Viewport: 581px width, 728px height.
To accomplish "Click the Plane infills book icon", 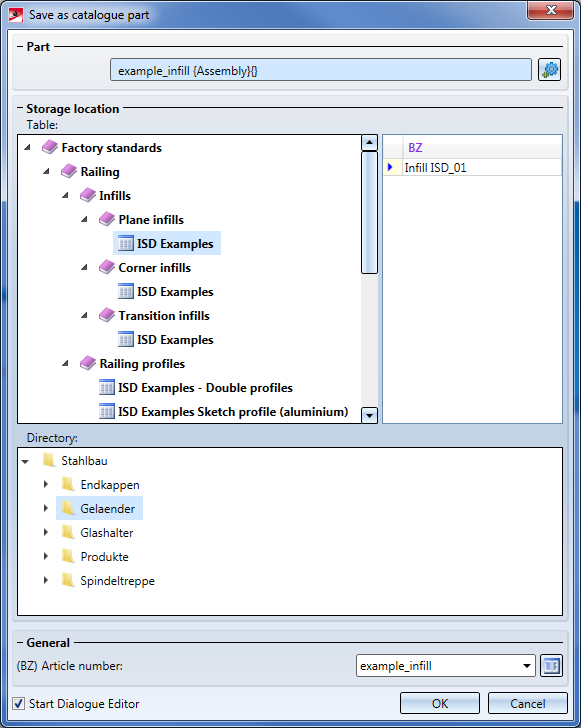I will [107, 219].
